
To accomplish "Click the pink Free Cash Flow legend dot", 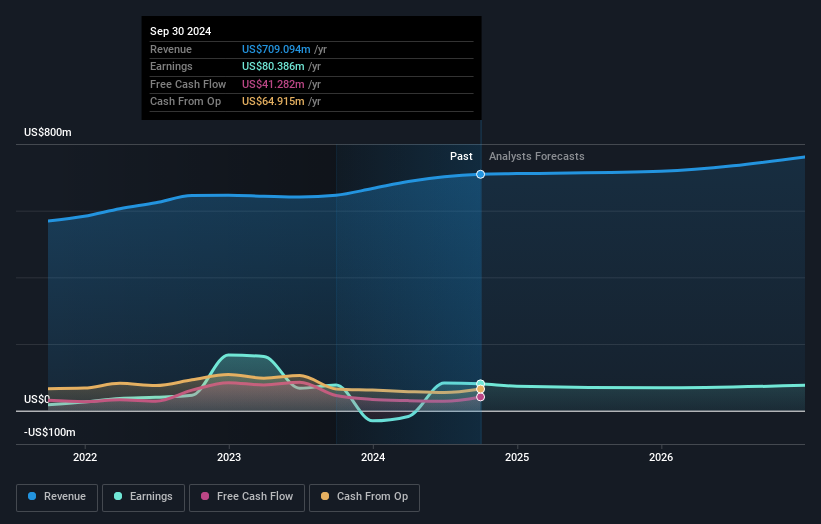I will (x=205, y=496).
